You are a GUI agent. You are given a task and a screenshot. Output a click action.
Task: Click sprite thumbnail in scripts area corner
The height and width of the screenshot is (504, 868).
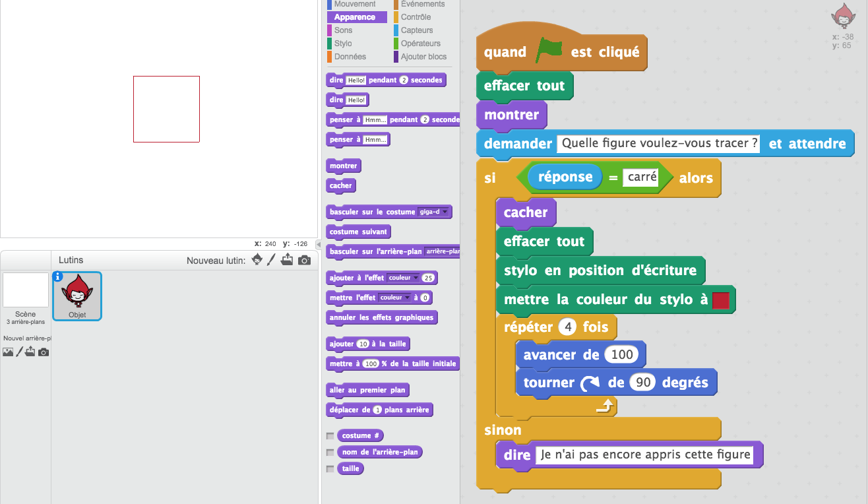point(842,16)
